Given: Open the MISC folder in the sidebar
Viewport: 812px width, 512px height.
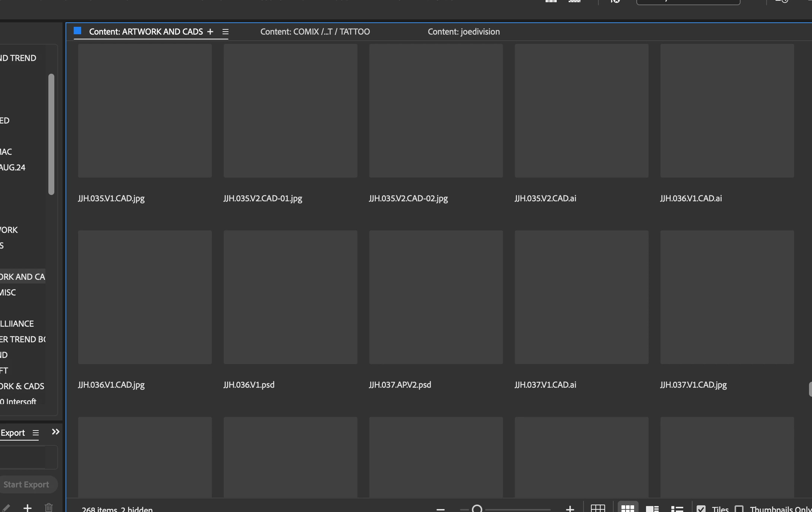Looking at the screenshot, I should click(x=8, y=292).
